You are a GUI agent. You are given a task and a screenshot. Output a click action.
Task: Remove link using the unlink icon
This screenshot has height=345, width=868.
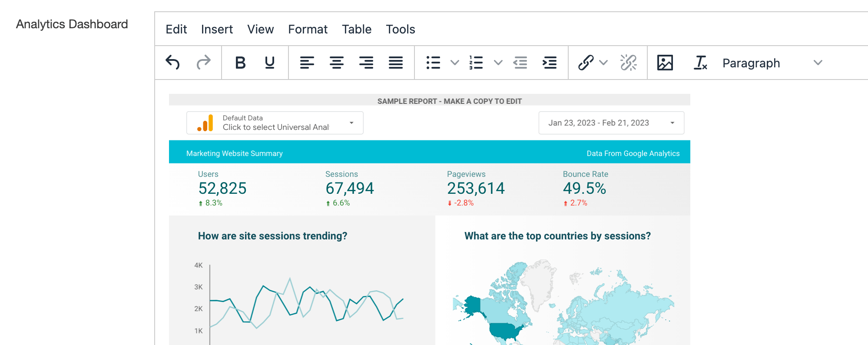tap(629, 63)
